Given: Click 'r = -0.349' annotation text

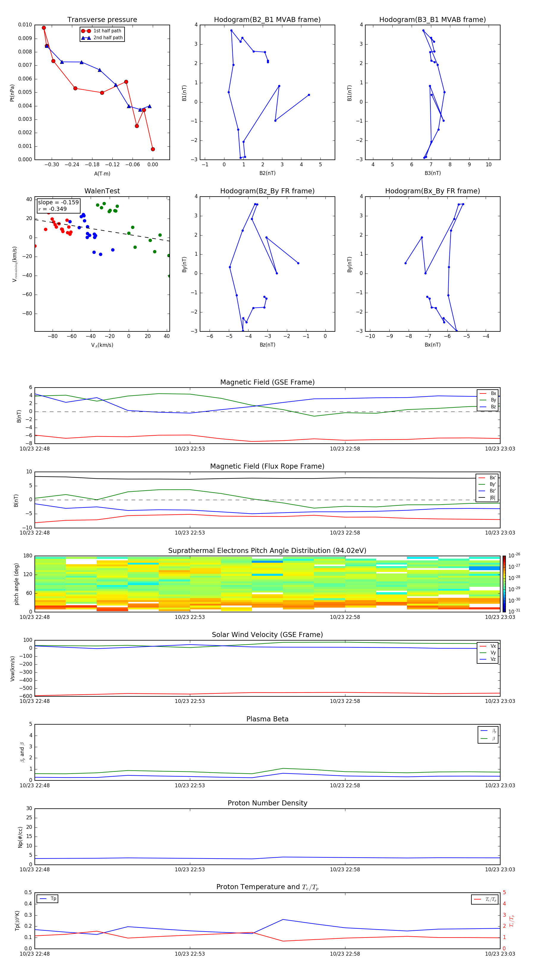Looking at the screenshot, I should pos(53,209).
